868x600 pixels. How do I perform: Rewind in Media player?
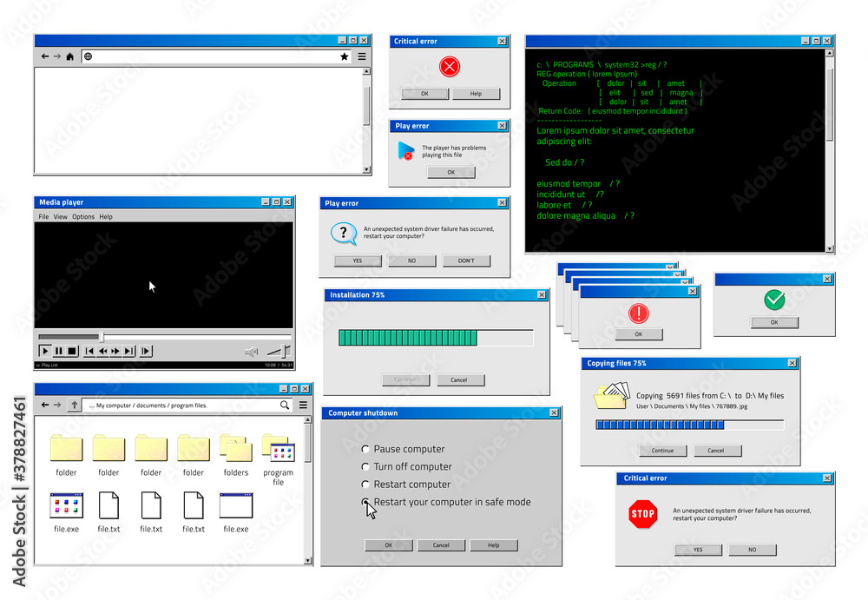pyautogui.click(x=102, y=351)
